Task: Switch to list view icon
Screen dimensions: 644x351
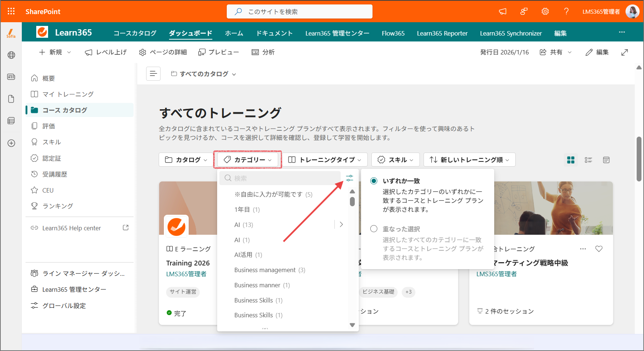Action: (x=589, y=160)
